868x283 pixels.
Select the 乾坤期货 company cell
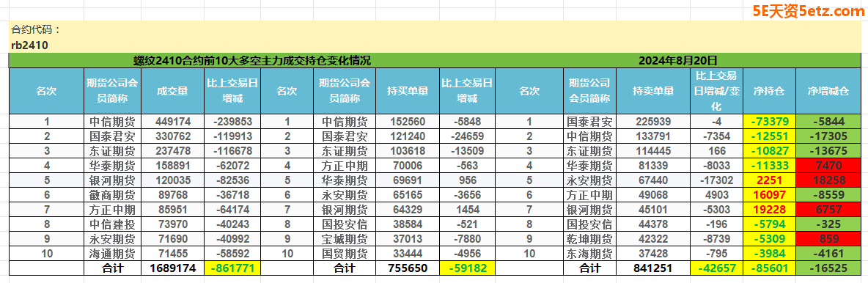coord(589,239)
